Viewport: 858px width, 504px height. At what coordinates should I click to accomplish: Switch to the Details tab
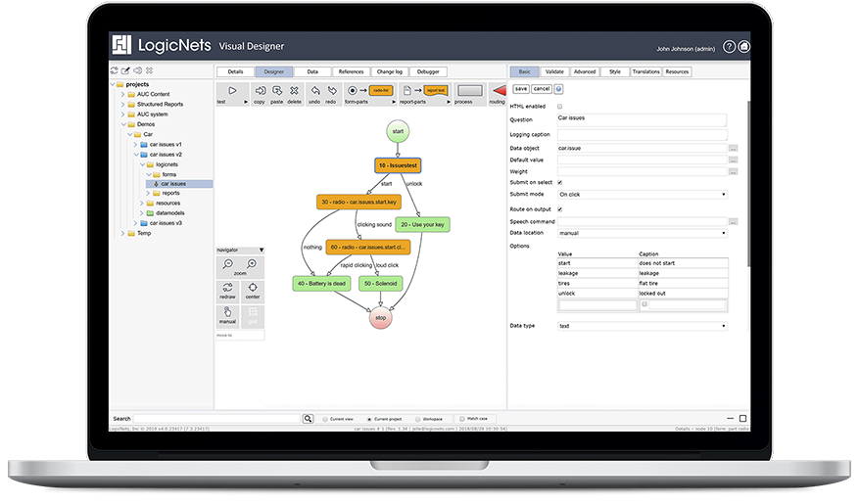tap(235, 71)
